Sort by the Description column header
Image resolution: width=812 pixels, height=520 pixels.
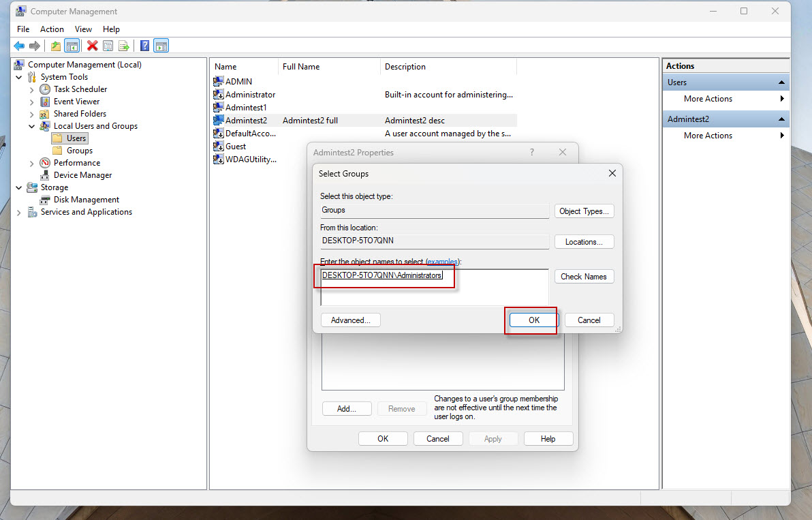(448, 67)
